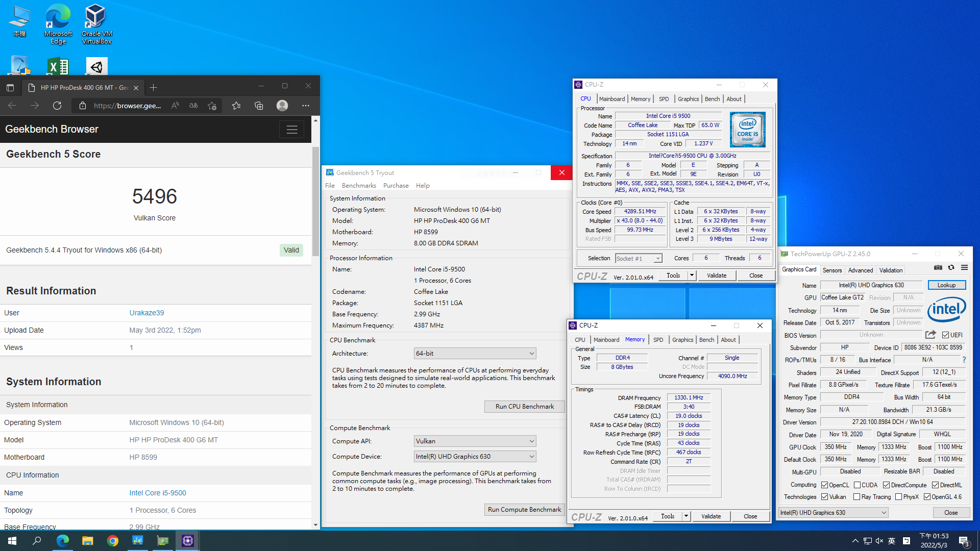Open notification center icon
Viewport: 980px width, 551px height.
[964, 541]
